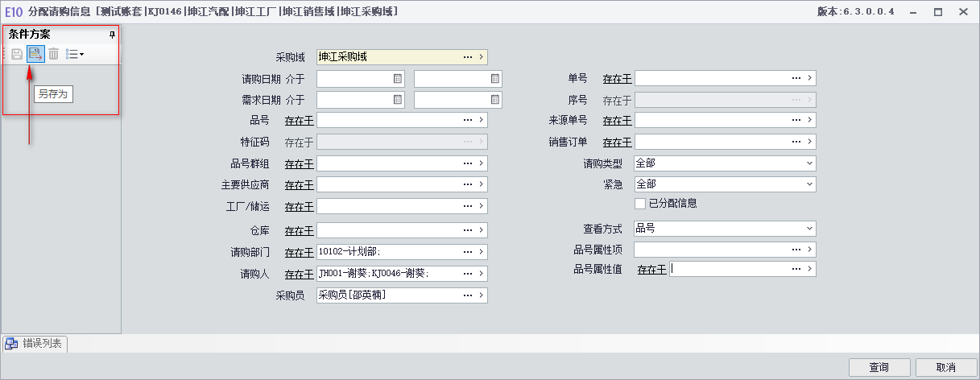The height and width of the screenshot is (380, 980).
Task: Click the right arrow in 来源单号 field
Action: [x=810, y=120]
